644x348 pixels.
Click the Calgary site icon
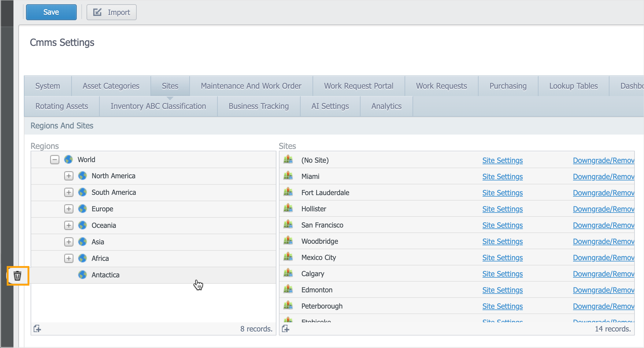pyautogui.click(x=288, y=273)
